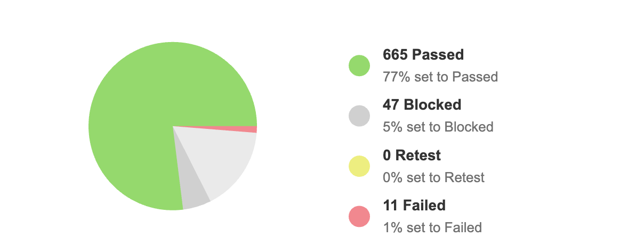Screen dimensions: 644x245
Task: Click the bold word "Passed" in legend heading
Action: [x=438, y=54]
